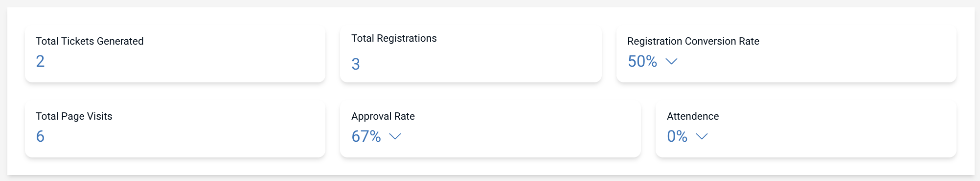980x181 pixels.
Task: Expand the Registration Conversion Rate chevron
Action: 671,61
